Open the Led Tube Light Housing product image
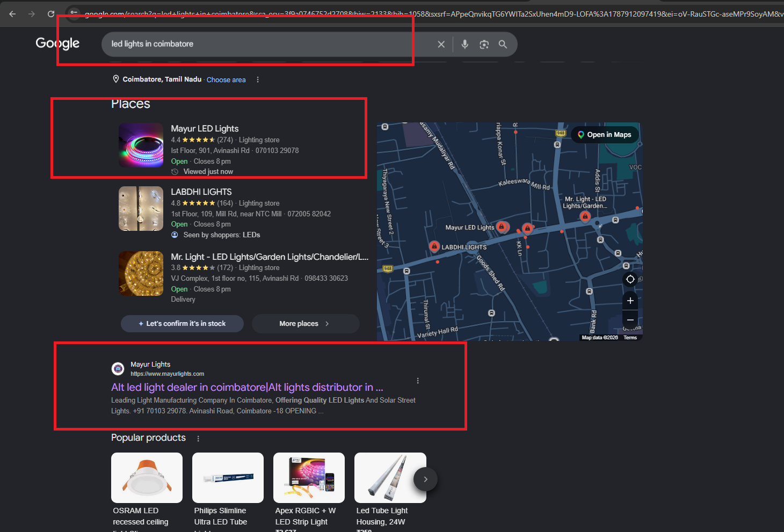This screenshot has height=532, width=784. click(x=390, y=478)
